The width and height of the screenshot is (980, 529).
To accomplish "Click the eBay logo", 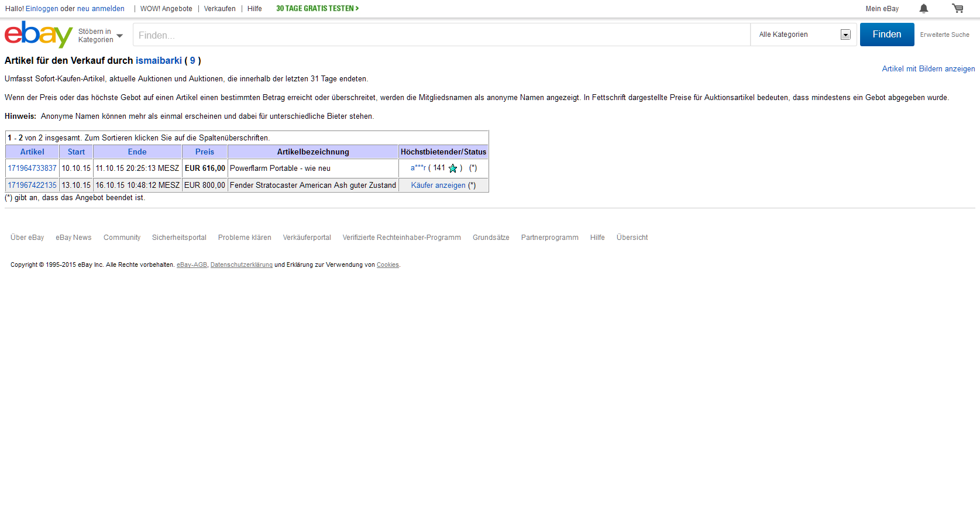I will pos(38,35).
